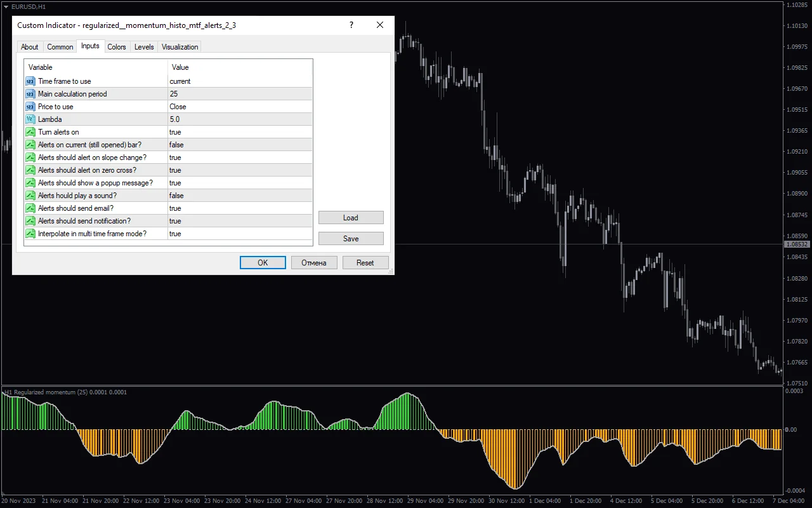Viewport: 812px width, 508px height.
Task: Open the Visualization tab
Action: 180,46
